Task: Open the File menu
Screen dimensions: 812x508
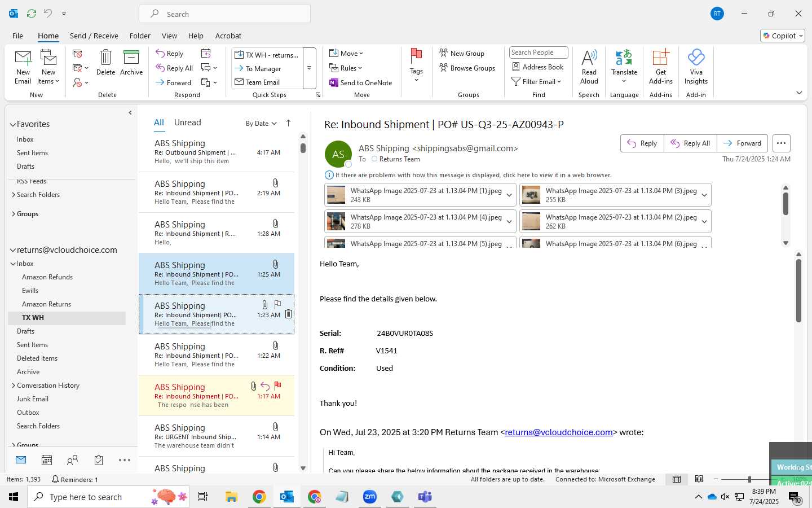Action: (x=17, y=36)
